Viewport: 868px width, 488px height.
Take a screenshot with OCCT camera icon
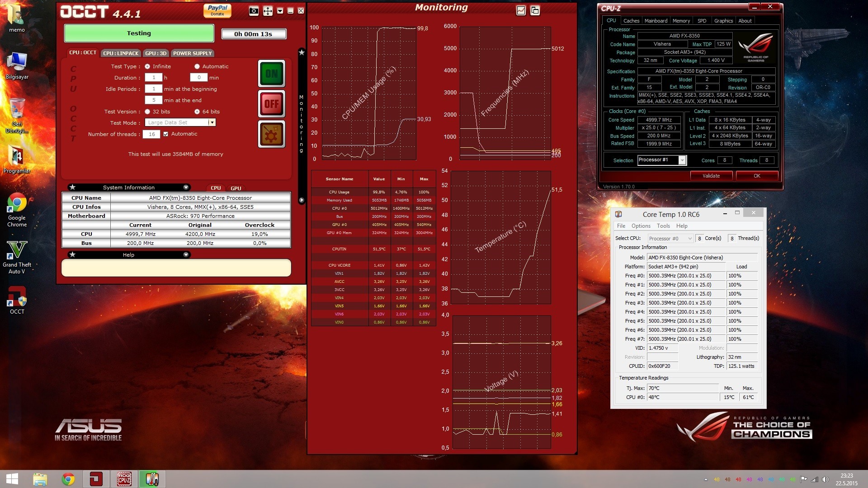point(254,11)
